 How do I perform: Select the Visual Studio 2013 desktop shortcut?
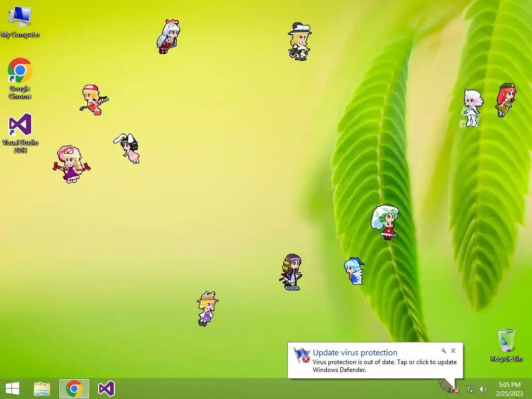click(x=20, y=133)
